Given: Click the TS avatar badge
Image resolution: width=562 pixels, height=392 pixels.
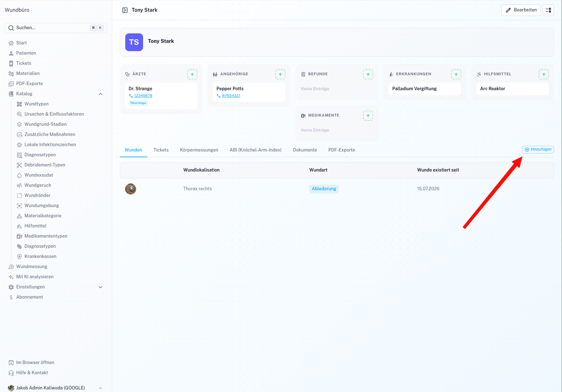Looking at the screenshot, I should tap(134, 42).
